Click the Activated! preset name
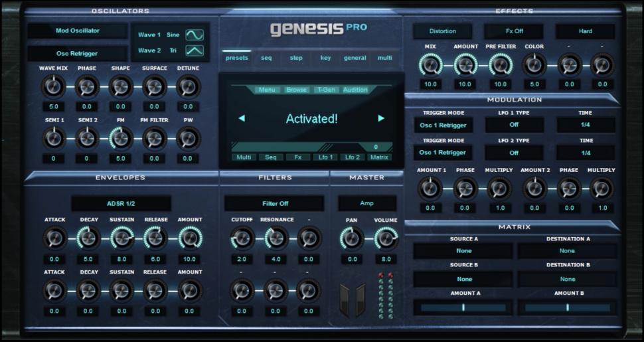The height and width of the screenshot is (342, 644). click(x=311, y=119)
